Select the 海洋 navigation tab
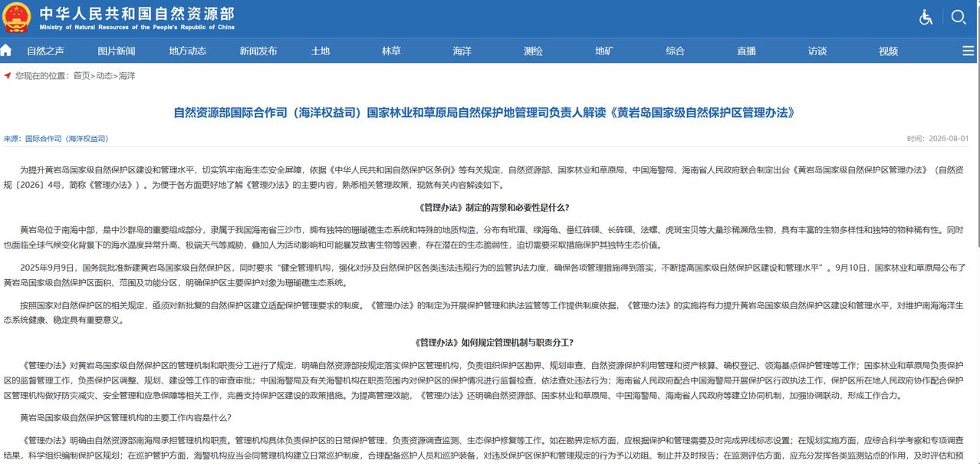The image size is (980, 464). tap(462, 51)
